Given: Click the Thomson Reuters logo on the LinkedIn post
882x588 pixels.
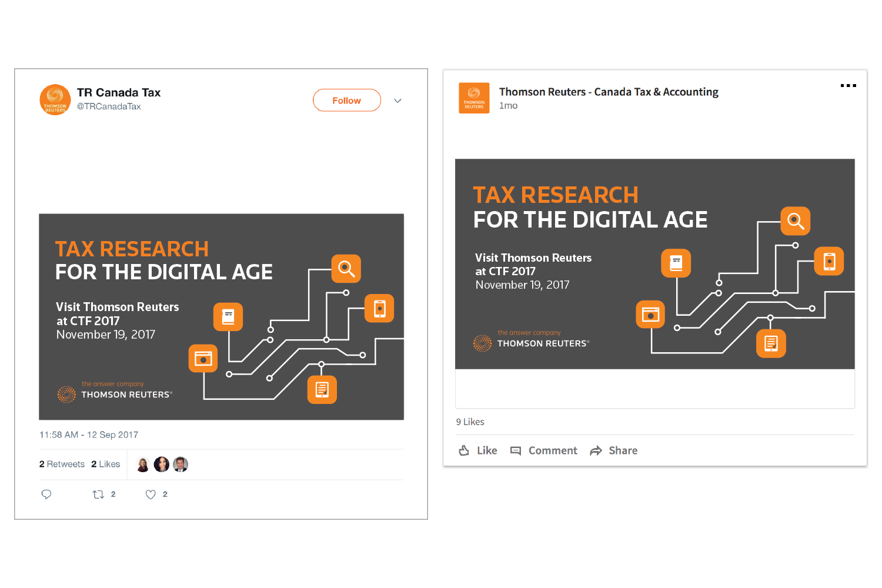Looking at the screenshot, I should coord(474,98).
